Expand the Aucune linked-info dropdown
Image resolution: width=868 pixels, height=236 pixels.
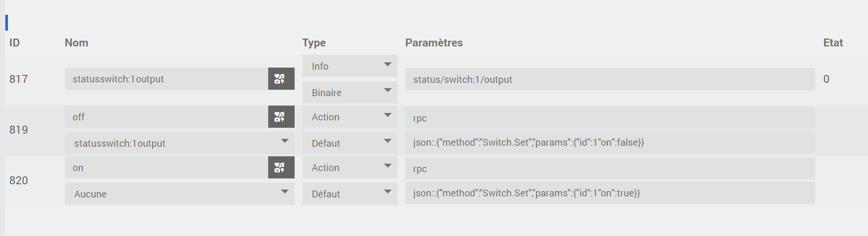(180, 194)
